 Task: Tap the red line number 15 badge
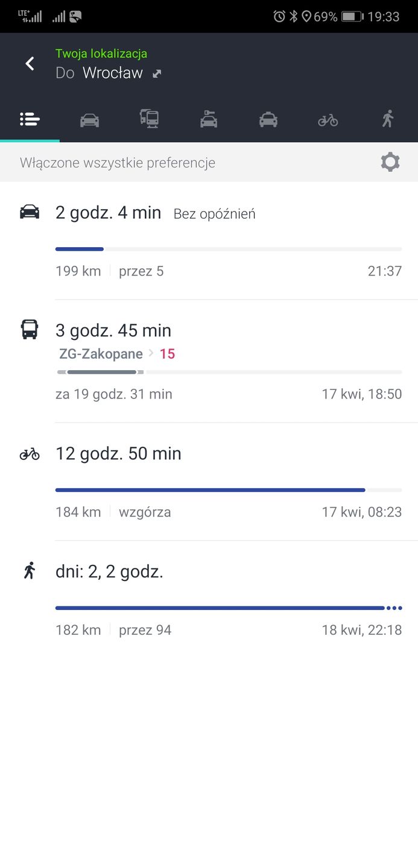(168, 354)
